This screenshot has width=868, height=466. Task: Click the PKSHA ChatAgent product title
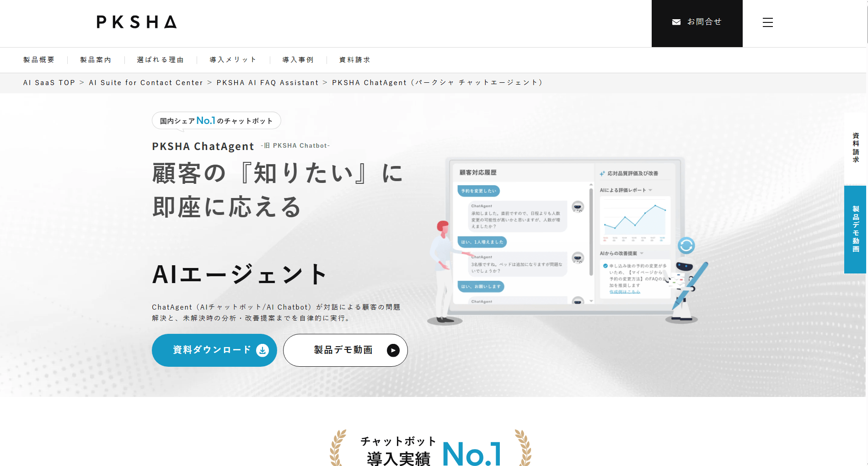click(x=203, y=146)
